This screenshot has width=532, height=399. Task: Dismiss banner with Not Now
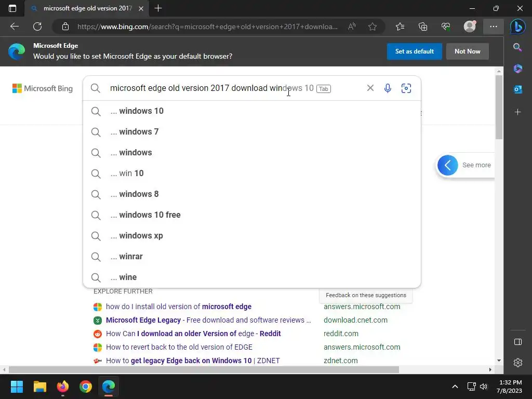click(x=467, y=51)
